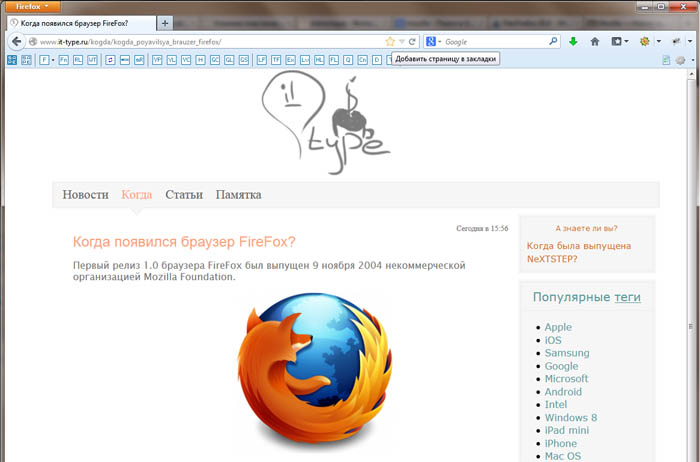Click the Fn toolbar button

tap(63, 60)
